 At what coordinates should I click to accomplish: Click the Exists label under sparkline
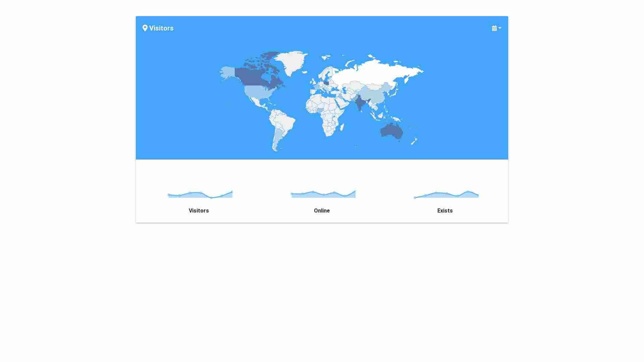(445, 210)
